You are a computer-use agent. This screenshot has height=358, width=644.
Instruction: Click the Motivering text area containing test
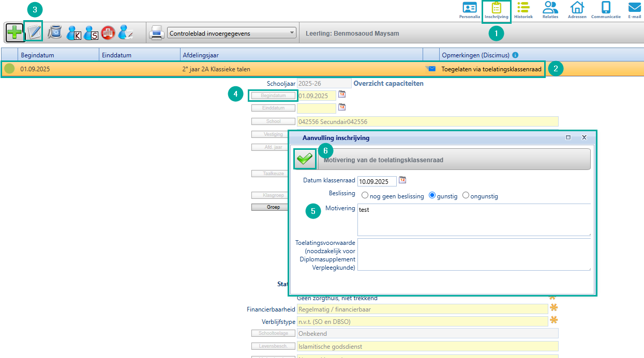(x=474, y=220)
